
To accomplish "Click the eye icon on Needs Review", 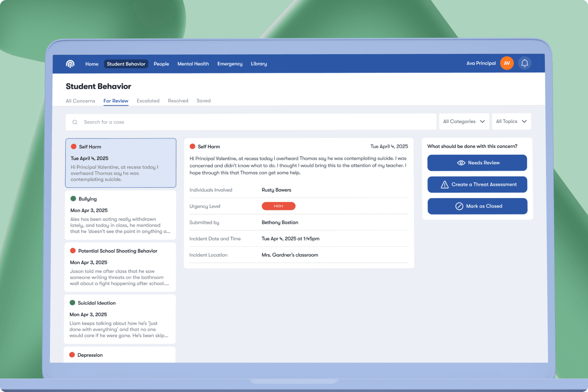I will click(461, 163).
